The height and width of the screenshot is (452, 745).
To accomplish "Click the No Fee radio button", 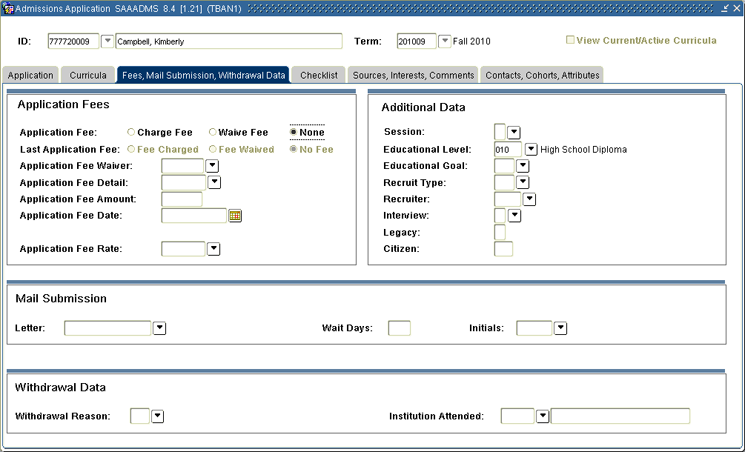I will pyautogui.click(x=293, y=149).
